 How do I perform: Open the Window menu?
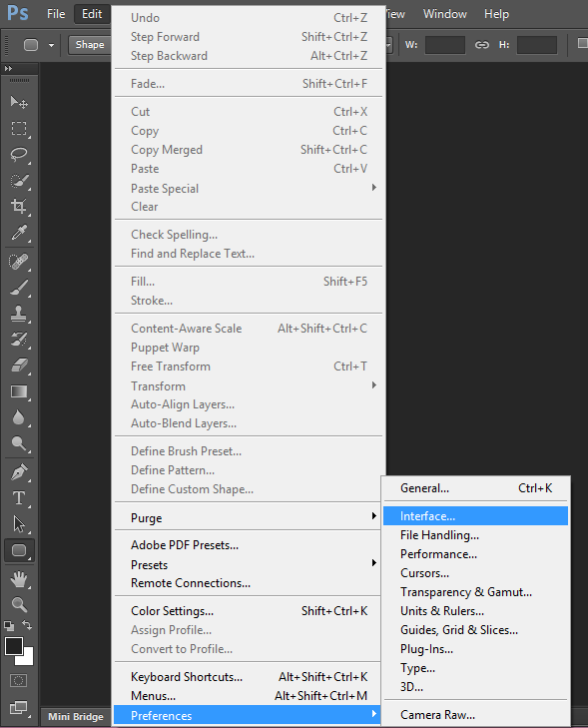coord(444,14)
